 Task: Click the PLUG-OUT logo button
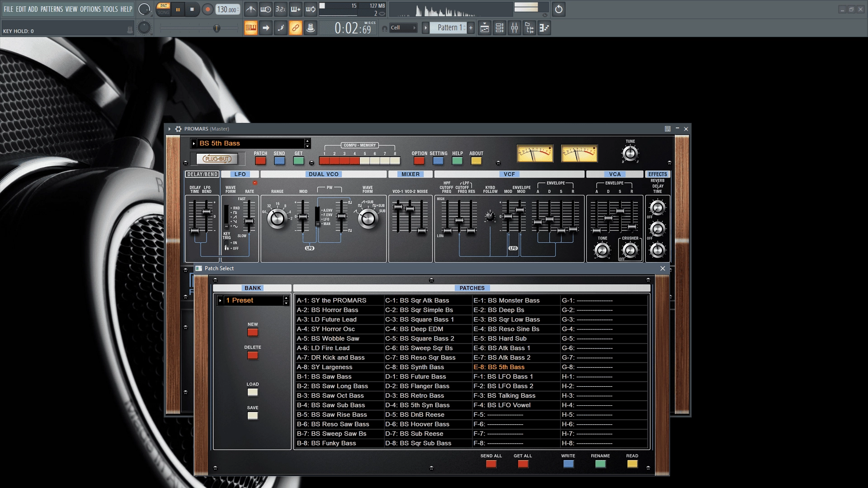point(217,159)
